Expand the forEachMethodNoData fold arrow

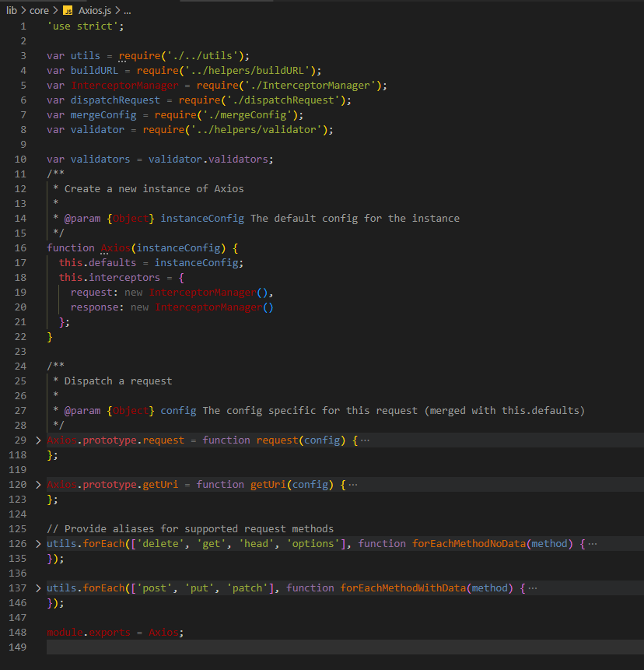(x=39, y=544)
